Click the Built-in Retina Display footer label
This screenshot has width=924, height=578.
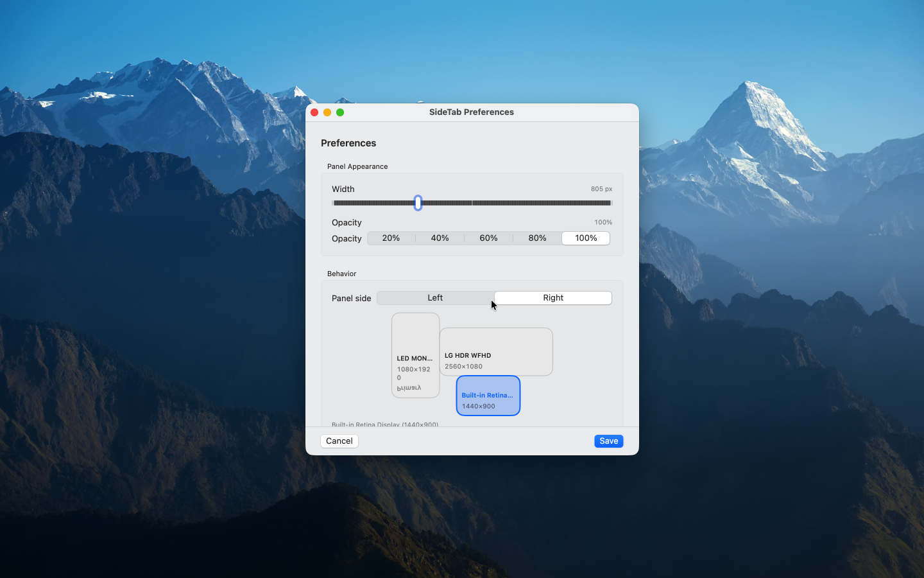385,425
